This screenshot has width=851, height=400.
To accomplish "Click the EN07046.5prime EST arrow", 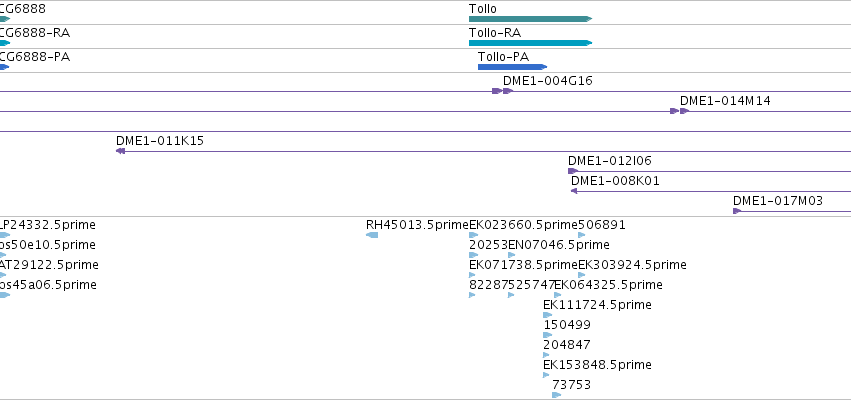I will point(512,255).
